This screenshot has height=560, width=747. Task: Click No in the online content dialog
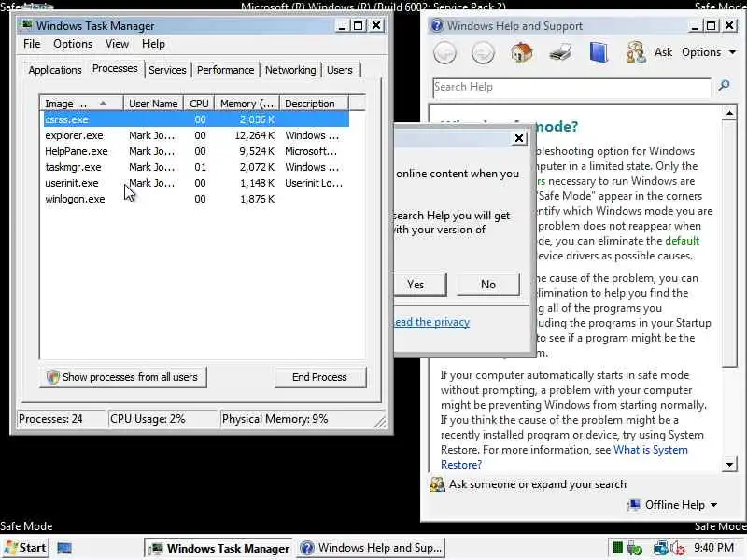click(488, 285)
